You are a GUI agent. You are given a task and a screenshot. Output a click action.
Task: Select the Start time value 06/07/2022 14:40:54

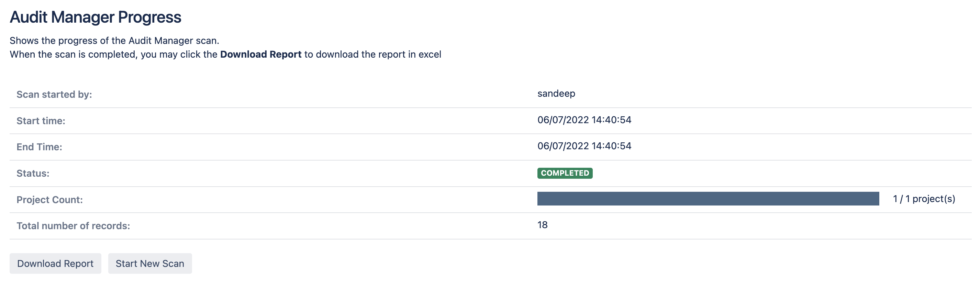click(x=584, y=120)
